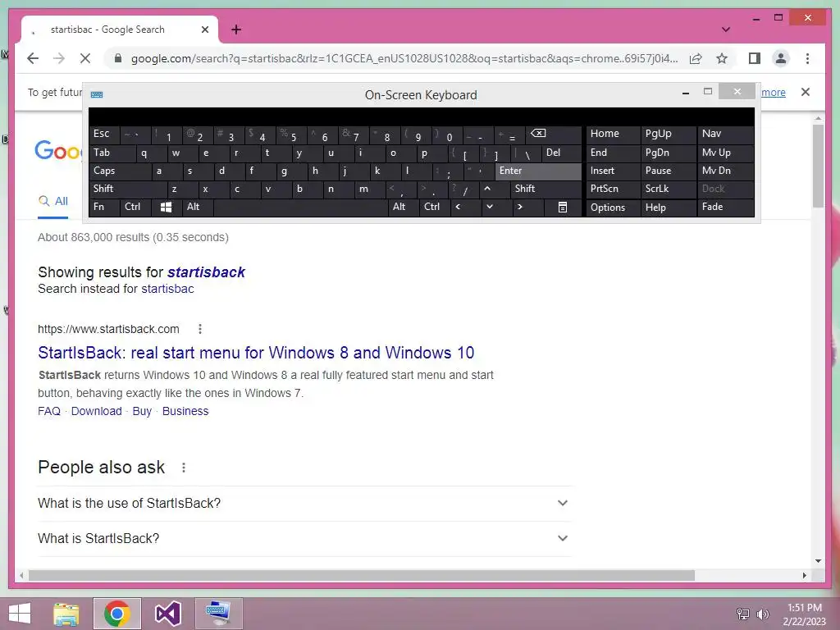Open volume control in system tray
This screenshot has width=840, height=630.
pyautogui.click(x=762, y=614)
